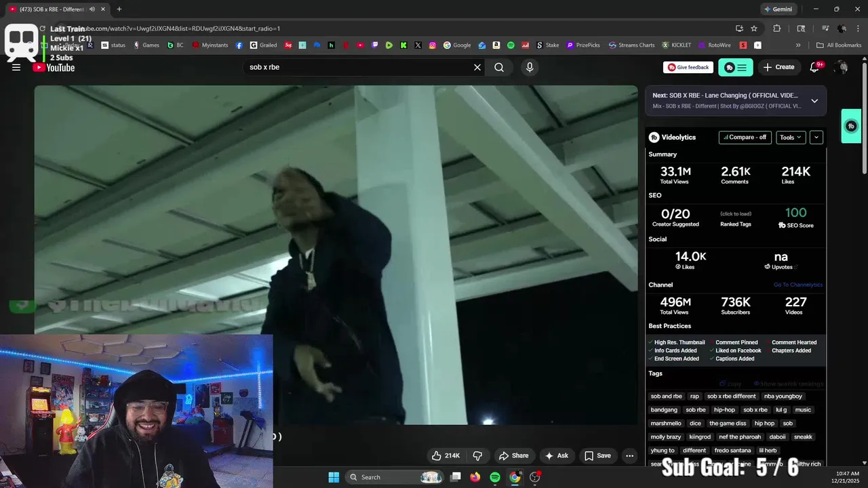The height and width of the screenshot is (488, 868).
Task: Open the Windows Start menu
Action: tap(334, 477)
